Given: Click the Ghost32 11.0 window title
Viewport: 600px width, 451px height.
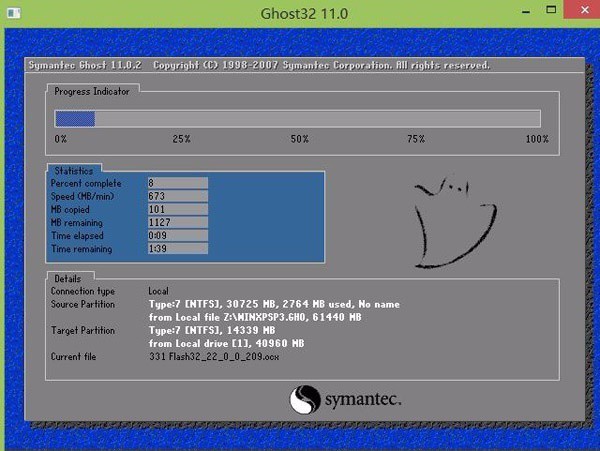Looking at the screenshot, I should [299, 15].
